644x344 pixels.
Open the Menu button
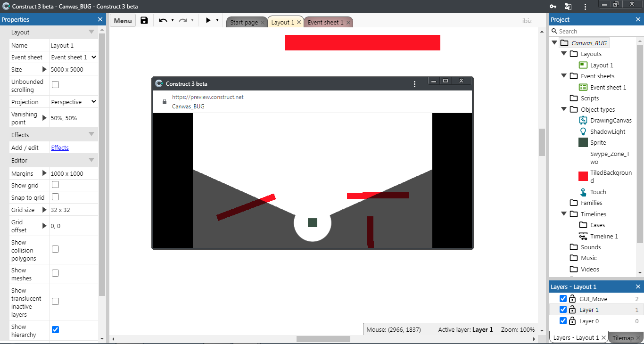123,20
